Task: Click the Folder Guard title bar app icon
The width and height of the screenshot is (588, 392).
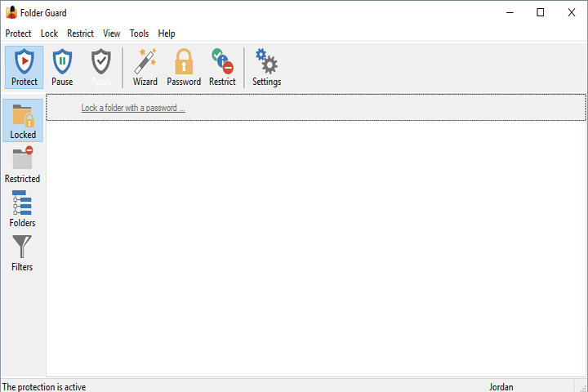Action: click(x=11, y=12)
